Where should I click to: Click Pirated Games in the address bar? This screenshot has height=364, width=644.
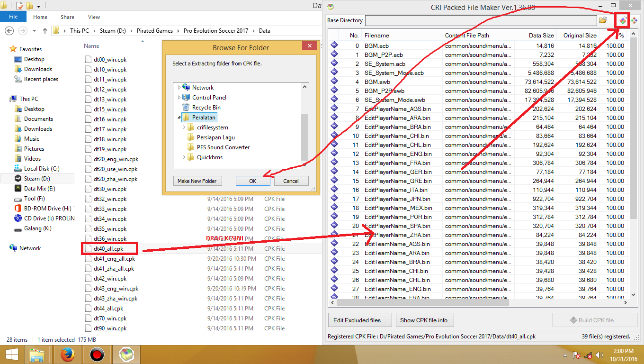tap(155, 31)
